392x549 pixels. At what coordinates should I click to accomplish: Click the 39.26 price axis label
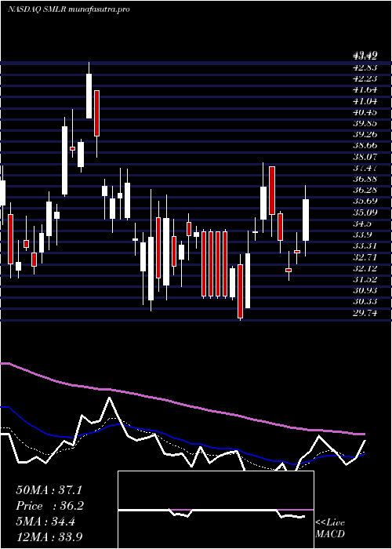[x=365, y=134]
